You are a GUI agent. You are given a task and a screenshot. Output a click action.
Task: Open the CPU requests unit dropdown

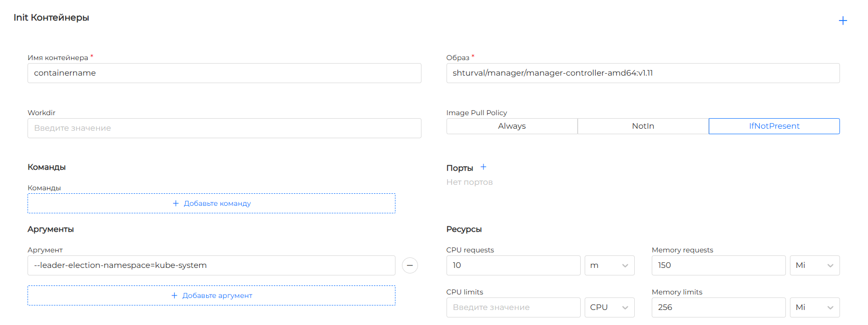click(x=609, y=265)
